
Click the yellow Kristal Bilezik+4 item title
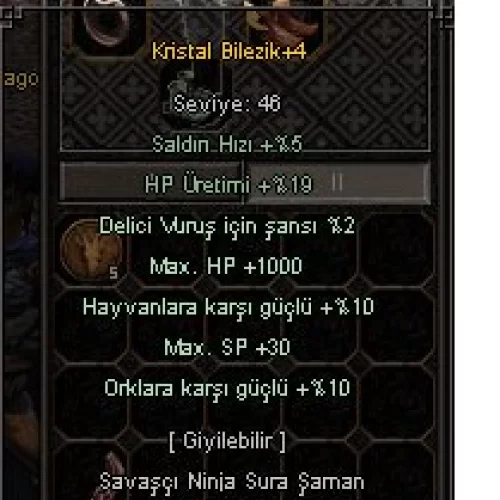point(229,52)
